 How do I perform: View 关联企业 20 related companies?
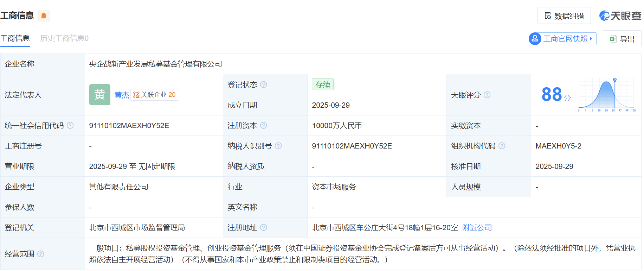click(154, 95)
